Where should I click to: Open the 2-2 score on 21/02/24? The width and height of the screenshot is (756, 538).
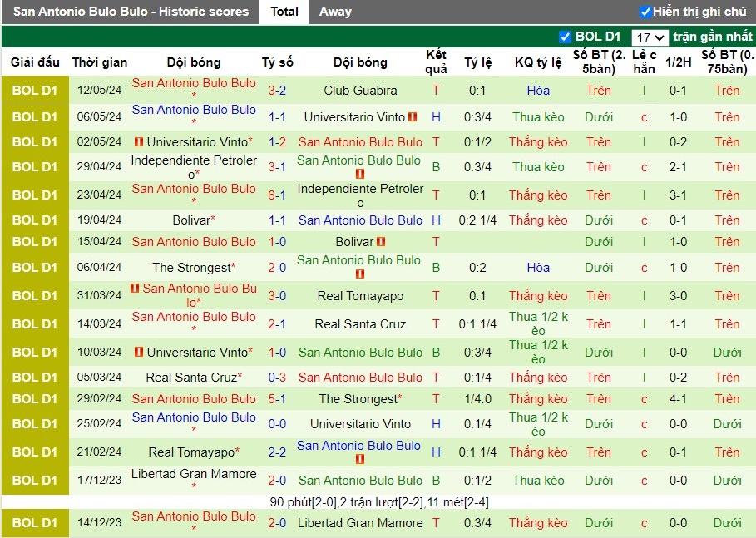pyautogui.click(x=277, y=452)
